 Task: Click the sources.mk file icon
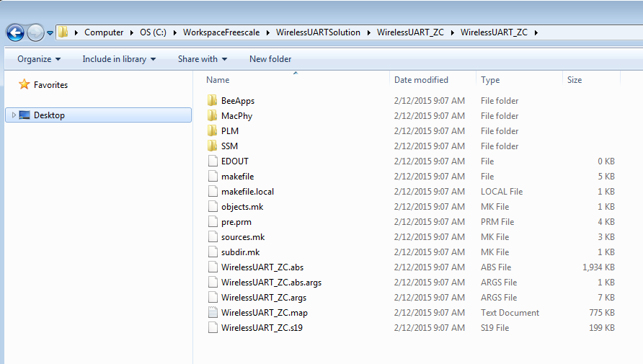pyautogui.click(x=213, y=237)
